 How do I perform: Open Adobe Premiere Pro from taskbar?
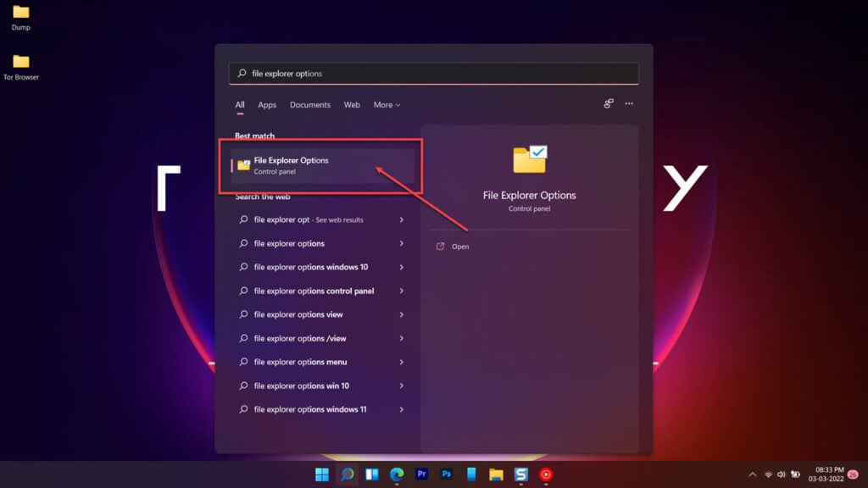tap(421, 474)
